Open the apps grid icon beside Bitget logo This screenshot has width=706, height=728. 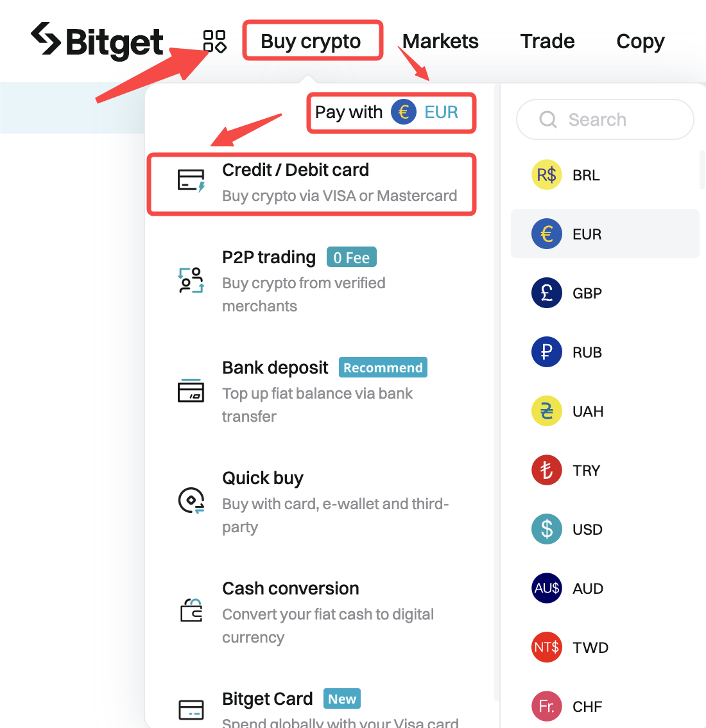(x=214, y=40)
